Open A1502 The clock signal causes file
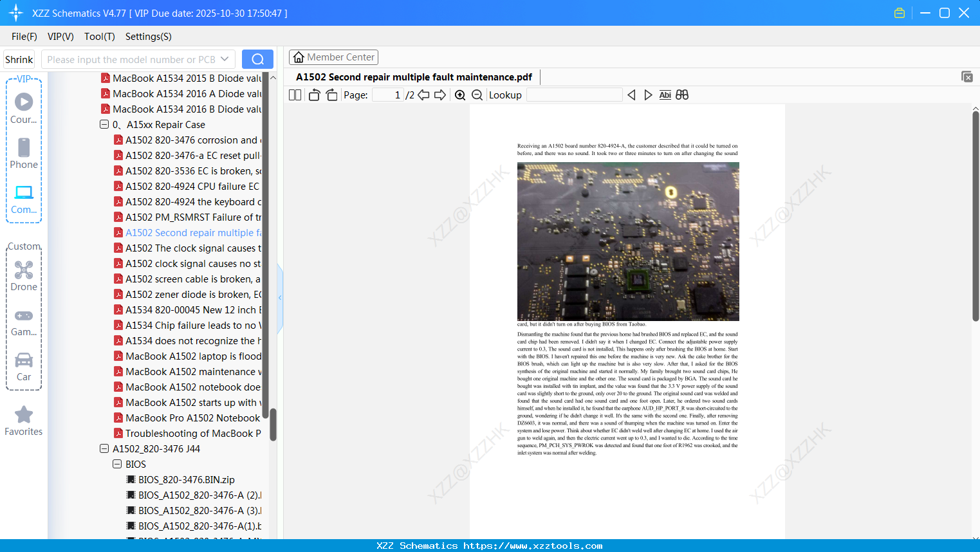The height and width of the screenshot is (552, 980). click(x=188, y=248)
